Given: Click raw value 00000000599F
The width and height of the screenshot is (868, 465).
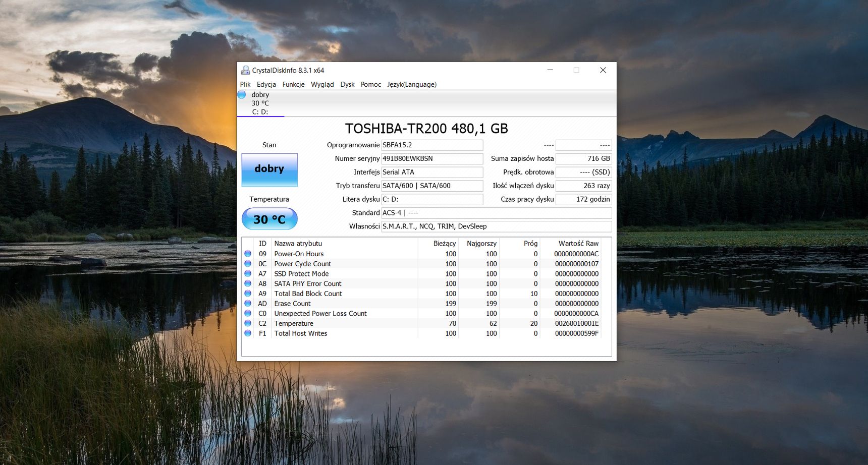Looking at the screenshot, I should coord(576,333).
